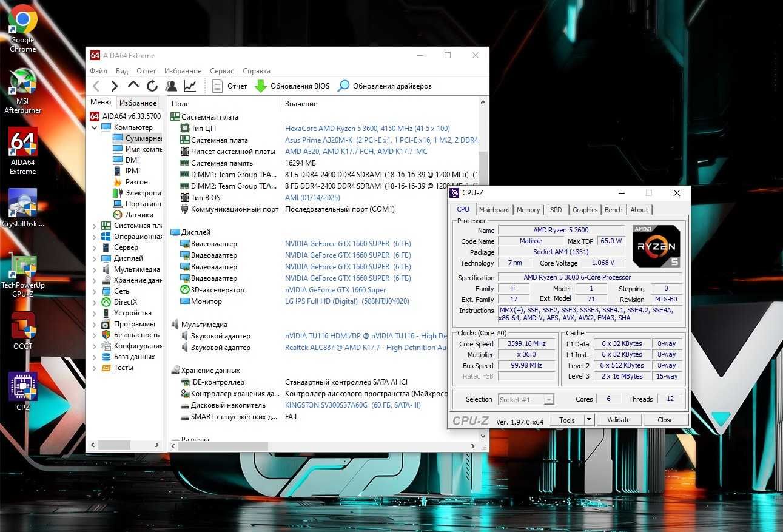Select IPMI in the AIDA64 tree
Viewport: 783px width, 532px height.
click(x=132, y=171)
